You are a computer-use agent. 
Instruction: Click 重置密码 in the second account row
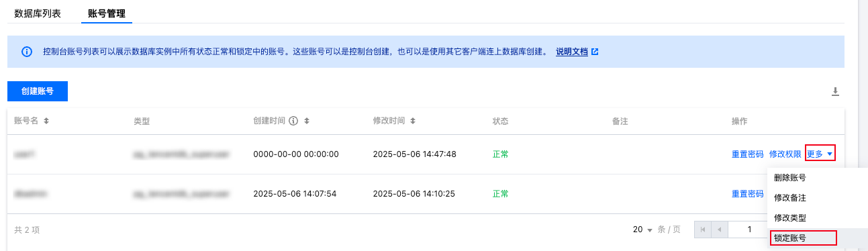coord(748,194)
